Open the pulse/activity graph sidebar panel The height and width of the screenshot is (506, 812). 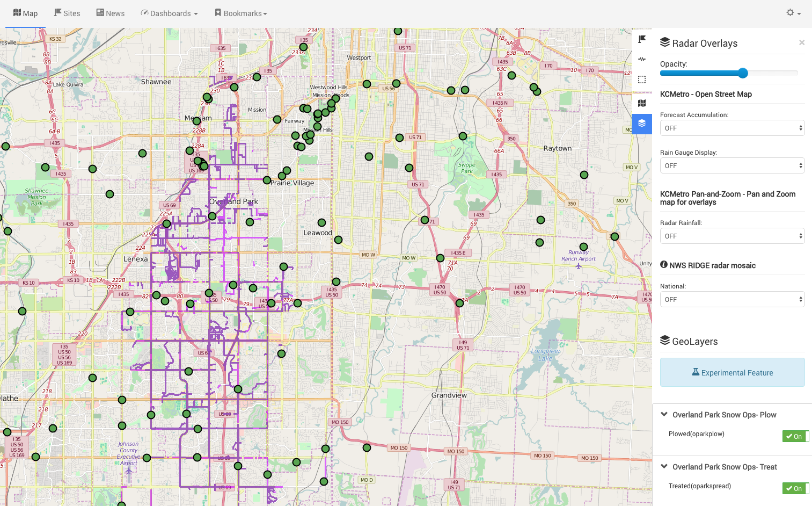[x=642, y=59]
